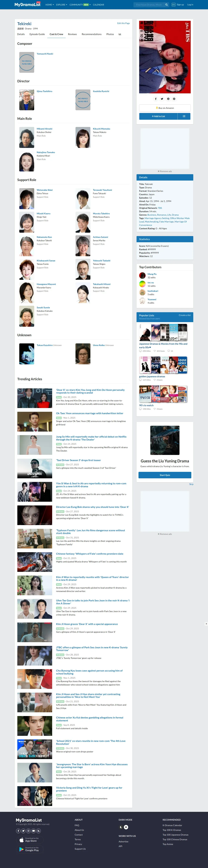Click the MyDramaList logo in the header

pos(28,5)
